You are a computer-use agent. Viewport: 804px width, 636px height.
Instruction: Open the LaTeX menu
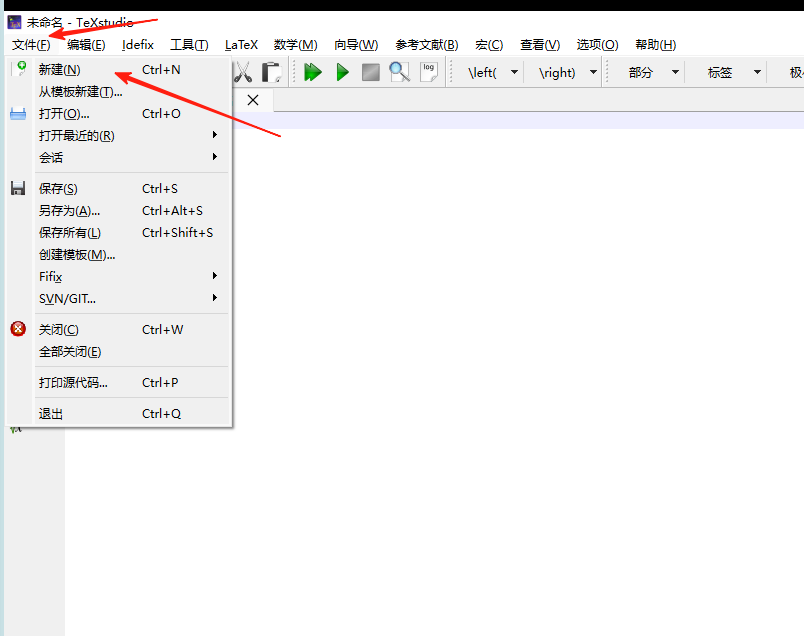[x=241, y=45]
